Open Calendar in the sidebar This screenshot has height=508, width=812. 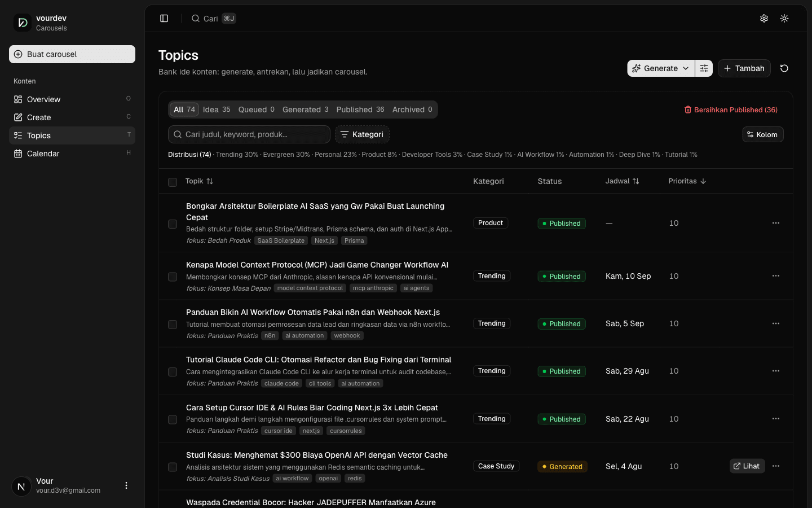72,154
